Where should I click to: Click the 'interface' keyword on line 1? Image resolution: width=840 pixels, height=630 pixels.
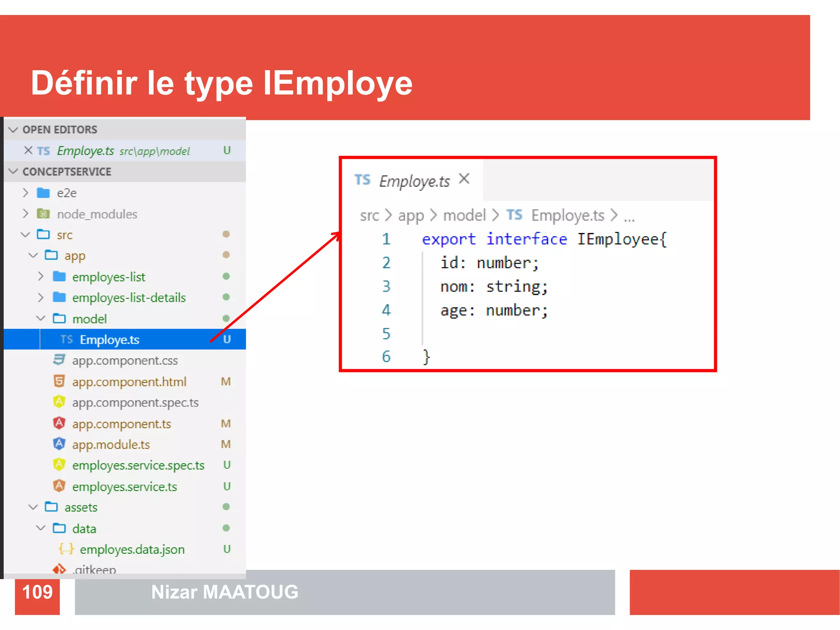point(527,239)
